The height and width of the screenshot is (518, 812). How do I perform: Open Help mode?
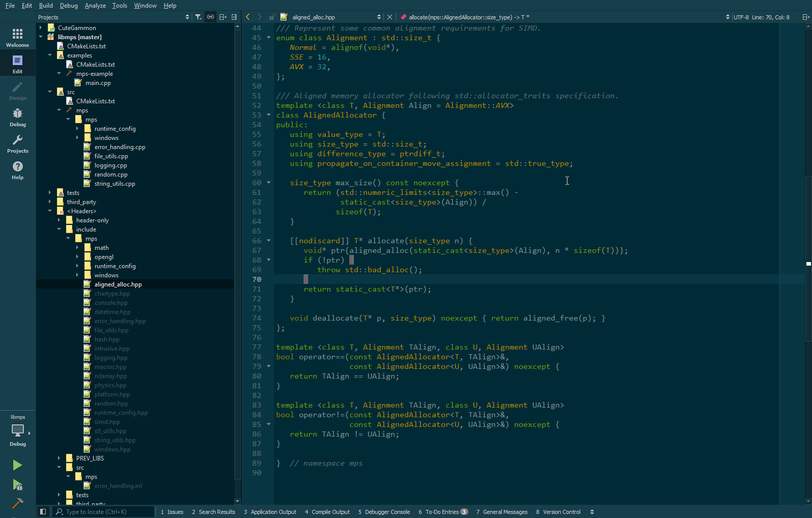point(18,170)
